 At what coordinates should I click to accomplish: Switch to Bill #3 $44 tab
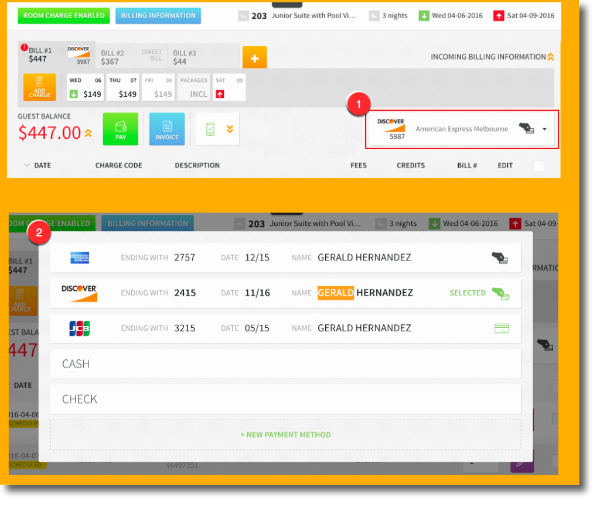pos(204,57)
